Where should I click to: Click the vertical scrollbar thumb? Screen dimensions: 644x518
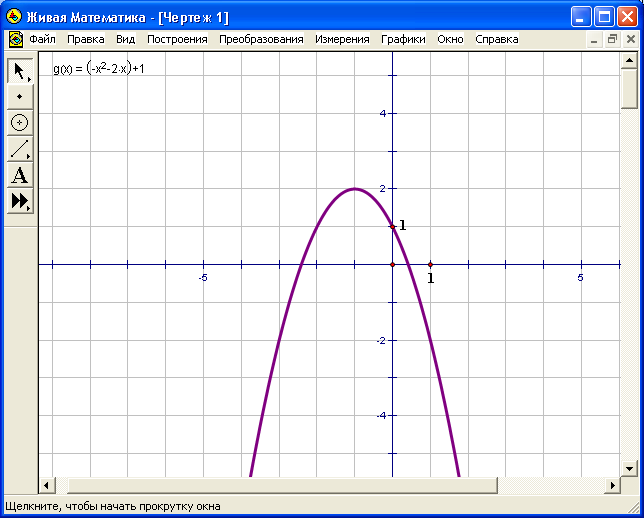(629, 89)
